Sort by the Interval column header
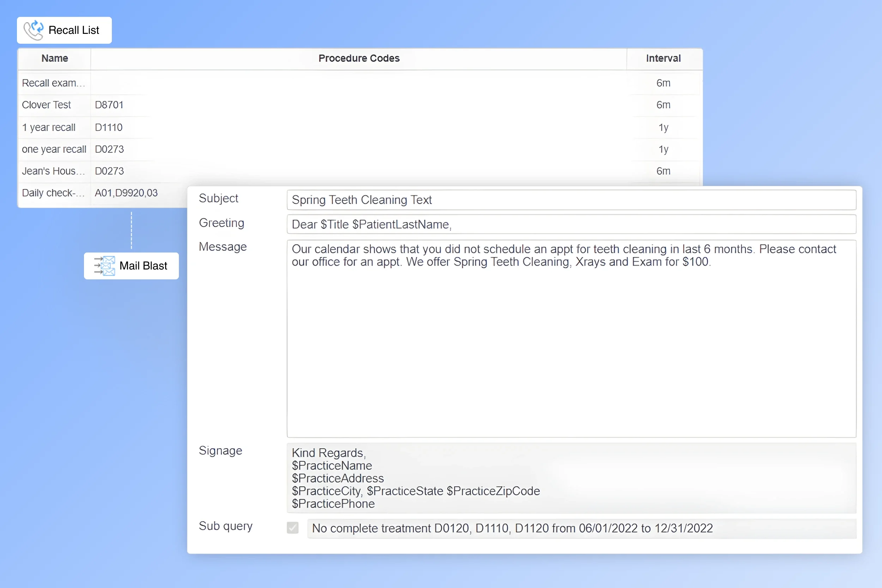Viewport: 882px width, 588px height. [663, 59]
